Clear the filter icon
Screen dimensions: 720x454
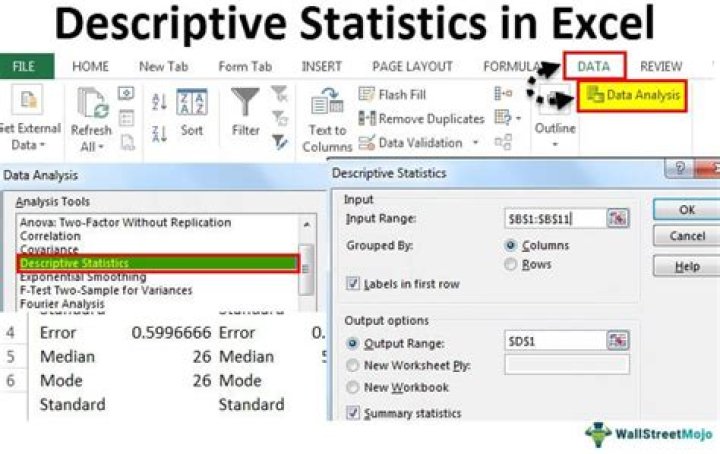[x=279, y=93]
